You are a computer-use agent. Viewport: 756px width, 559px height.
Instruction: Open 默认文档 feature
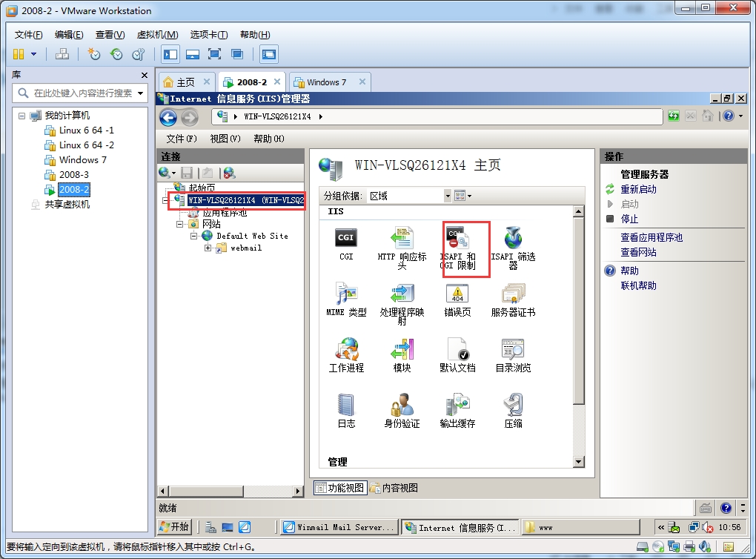click(x=457, y=355)
